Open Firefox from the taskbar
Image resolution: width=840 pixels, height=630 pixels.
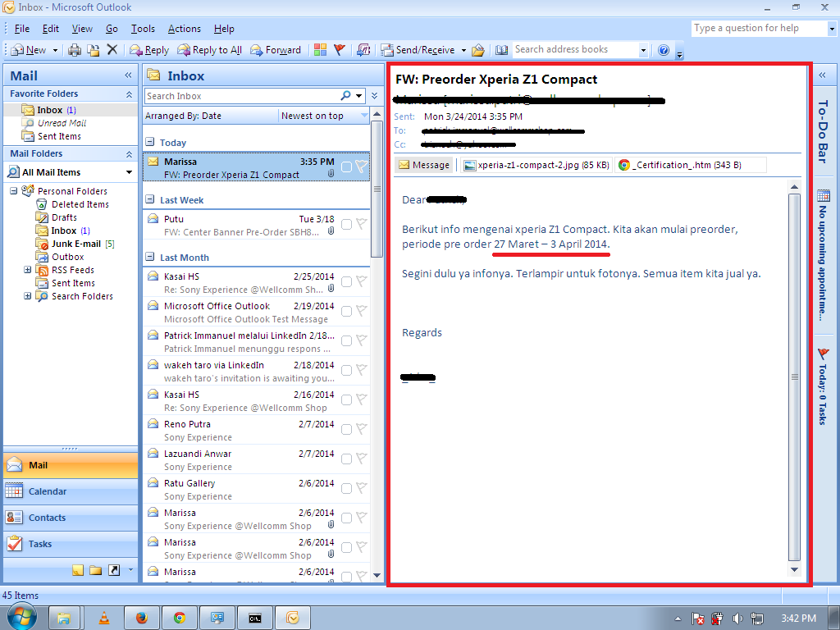click(x=142, y=619)
